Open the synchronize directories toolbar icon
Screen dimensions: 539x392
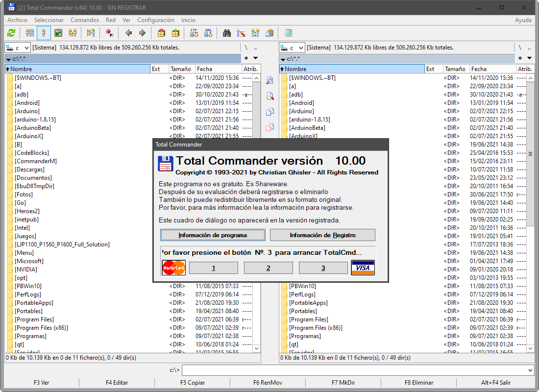point(255,33)
